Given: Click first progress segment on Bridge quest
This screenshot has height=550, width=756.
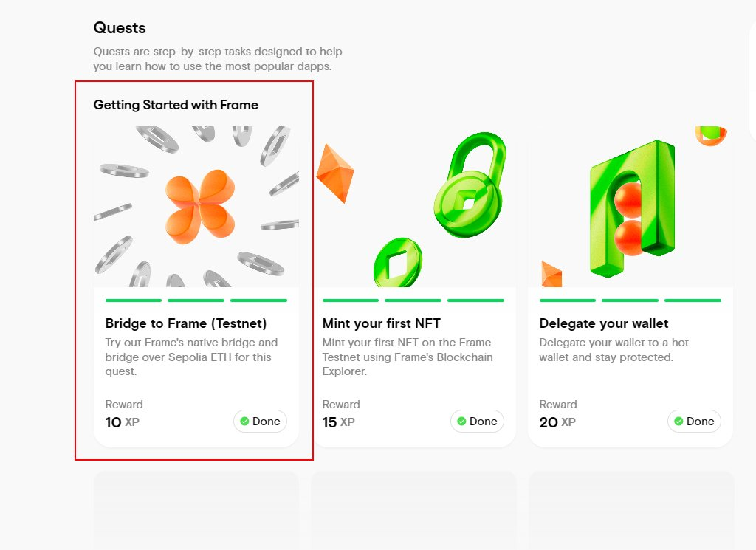Looking at the screenshot, I should pos(134,300).
